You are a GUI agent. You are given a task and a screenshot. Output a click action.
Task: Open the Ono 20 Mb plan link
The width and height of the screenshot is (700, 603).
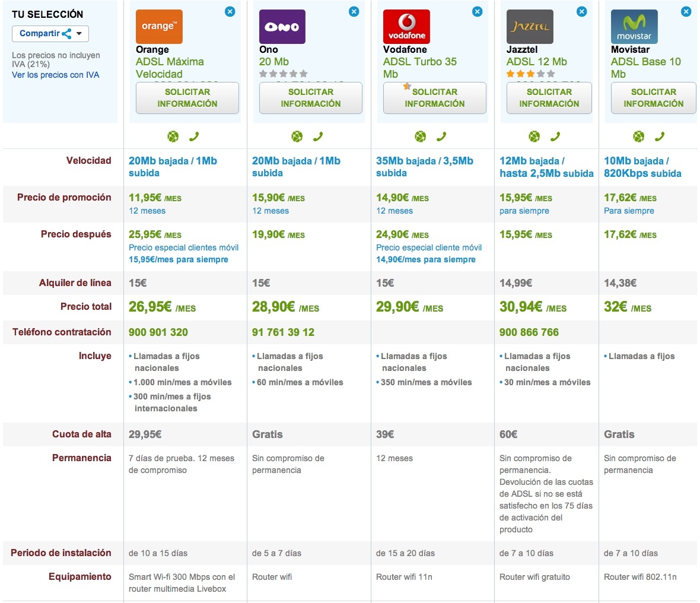coord(274,62)
